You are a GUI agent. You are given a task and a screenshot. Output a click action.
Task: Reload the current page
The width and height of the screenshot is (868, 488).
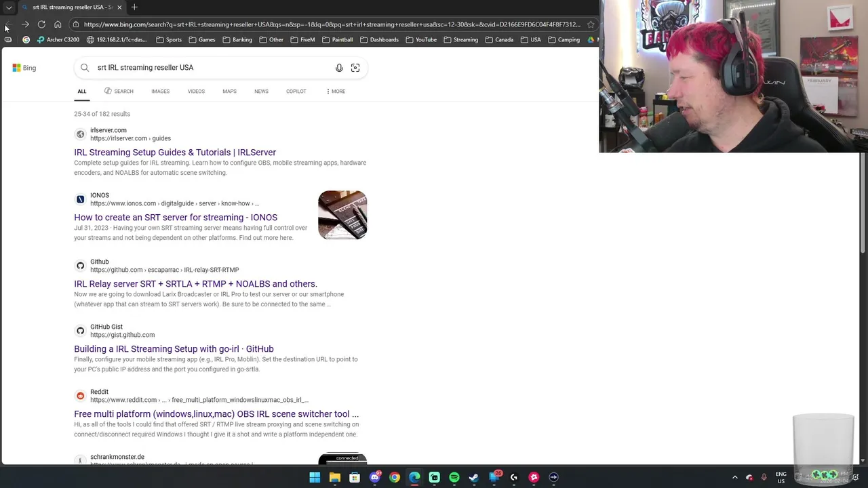pos(41,24)
